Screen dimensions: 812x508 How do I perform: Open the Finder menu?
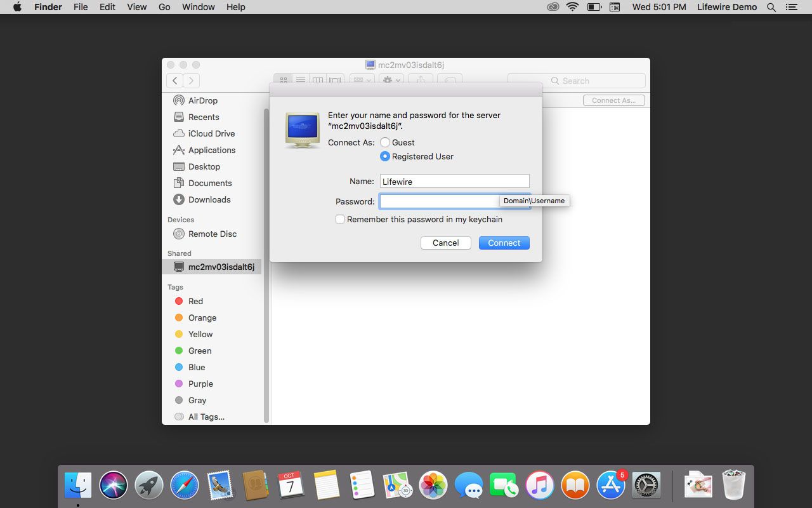click(x=48, y=7)
